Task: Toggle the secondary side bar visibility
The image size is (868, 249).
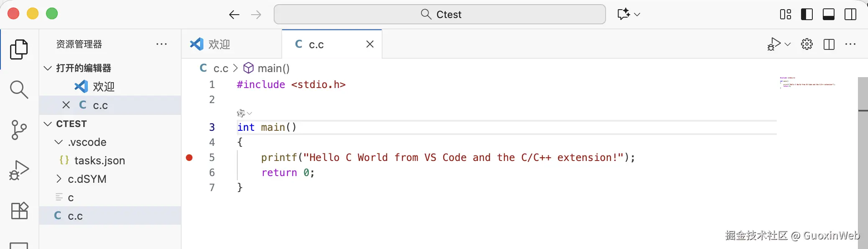Action: click(850, 14)
